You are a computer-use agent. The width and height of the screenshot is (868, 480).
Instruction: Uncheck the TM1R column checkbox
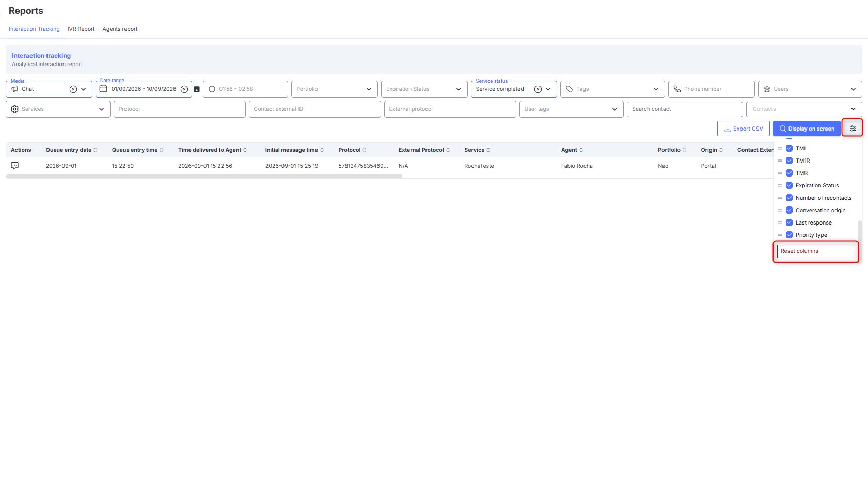point(789,161)
